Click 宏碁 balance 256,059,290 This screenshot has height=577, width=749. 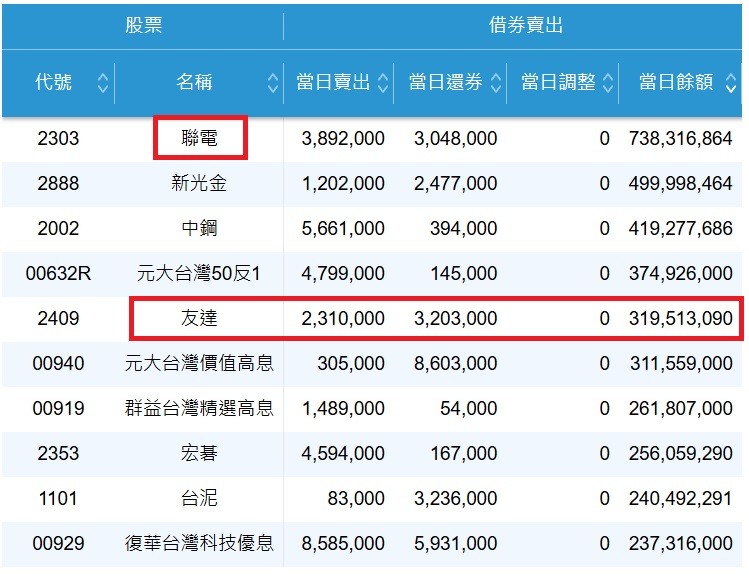coord(680,453)
